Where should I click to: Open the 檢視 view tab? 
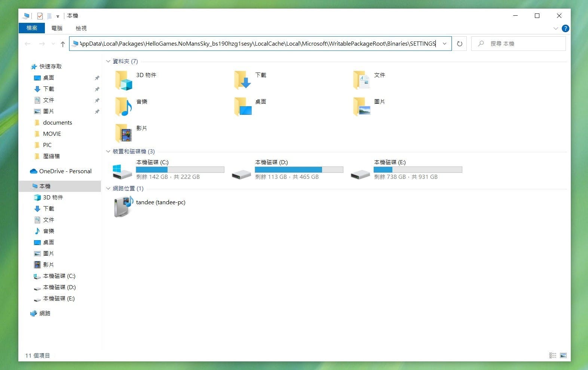click(81, 28)
